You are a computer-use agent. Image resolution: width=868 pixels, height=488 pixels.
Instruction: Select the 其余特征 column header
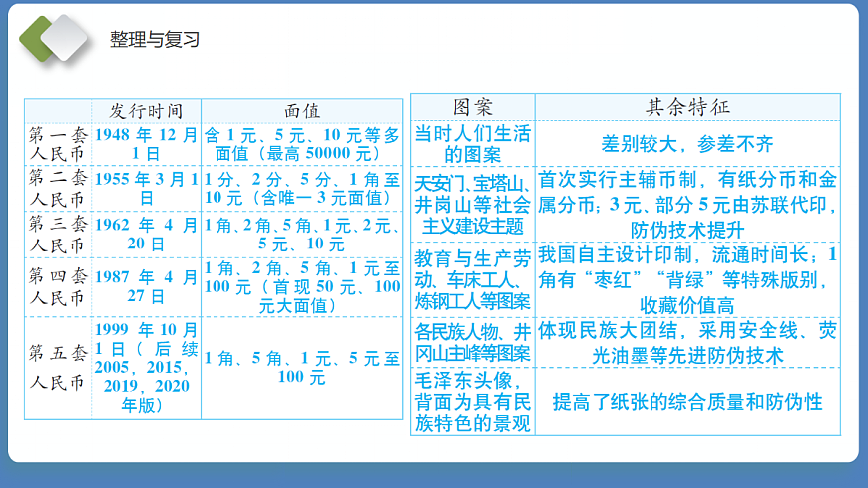687,107
